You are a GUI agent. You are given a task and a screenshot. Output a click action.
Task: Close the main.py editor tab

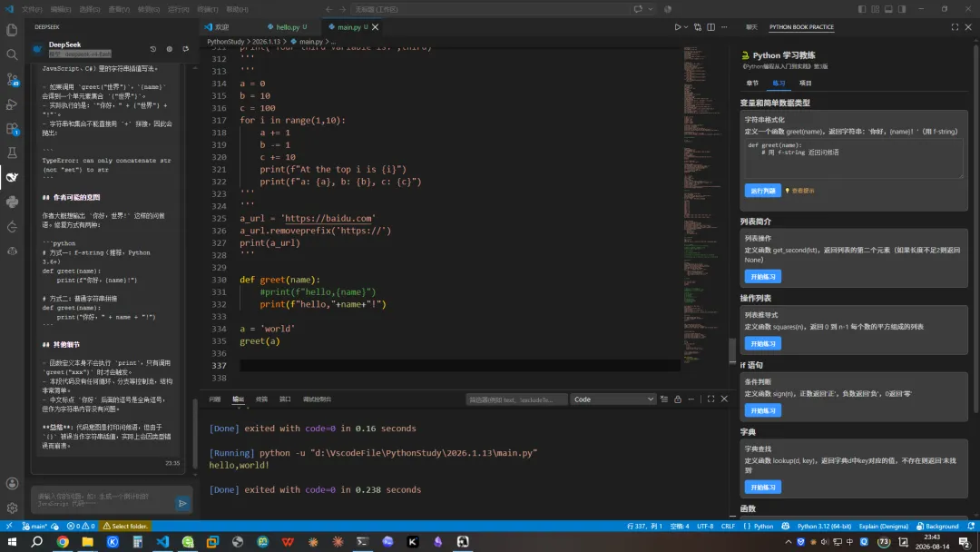coord(375,27)
